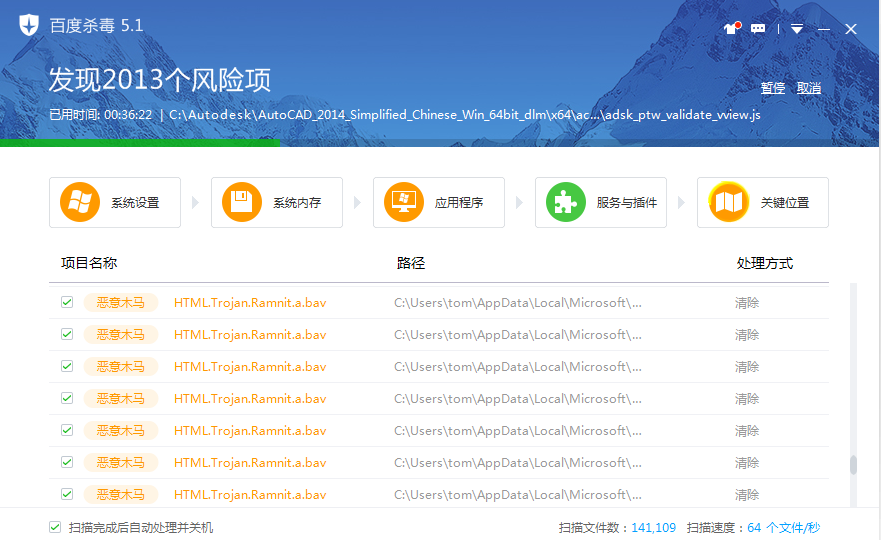The image size is (881, 540).
Task: Click the arrow after 应用程序 stage
Action: tap(519, 202)
